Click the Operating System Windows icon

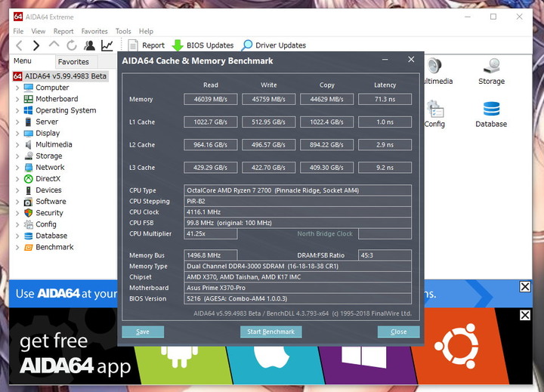point(29,110)
